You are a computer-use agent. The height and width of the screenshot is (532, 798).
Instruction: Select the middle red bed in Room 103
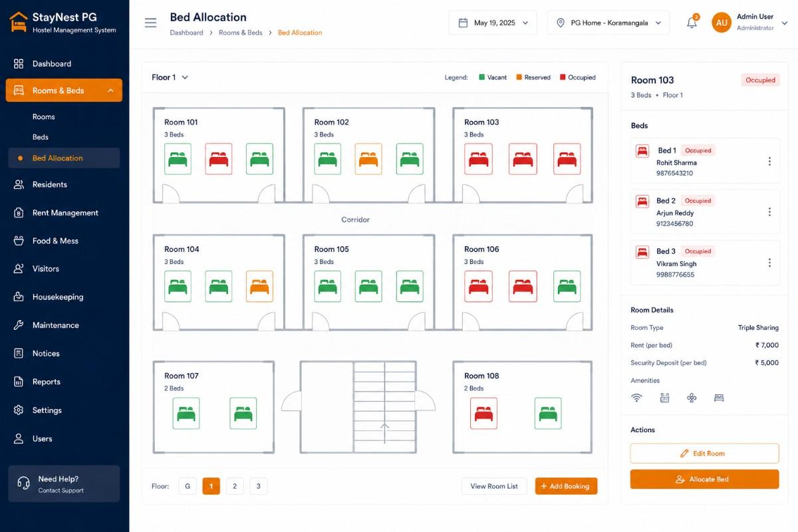point(523,159)
